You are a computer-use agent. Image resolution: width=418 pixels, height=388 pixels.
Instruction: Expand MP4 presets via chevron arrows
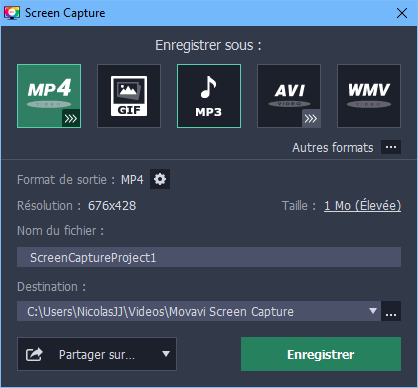[x=71, y=118]
